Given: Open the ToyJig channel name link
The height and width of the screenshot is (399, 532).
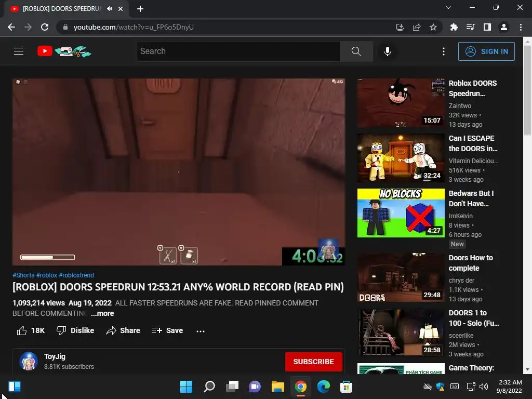Looking at the screenshot, I should pos(55,356).
